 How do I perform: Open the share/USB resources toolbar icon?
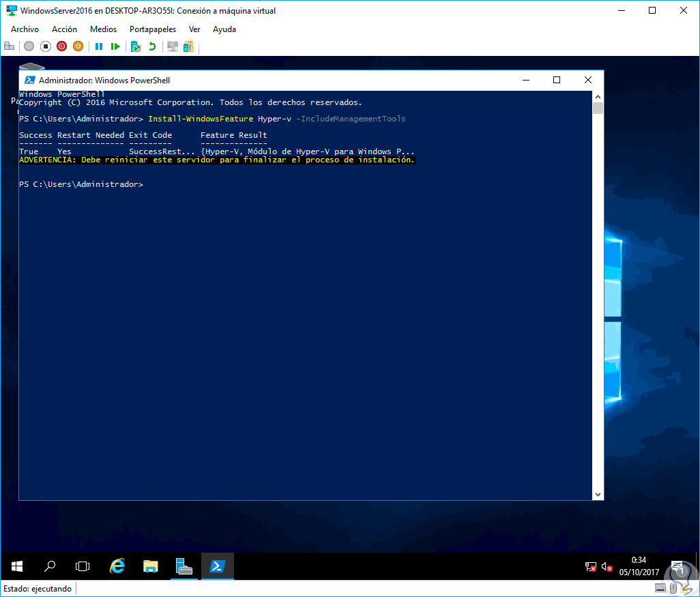coord(189,46)
